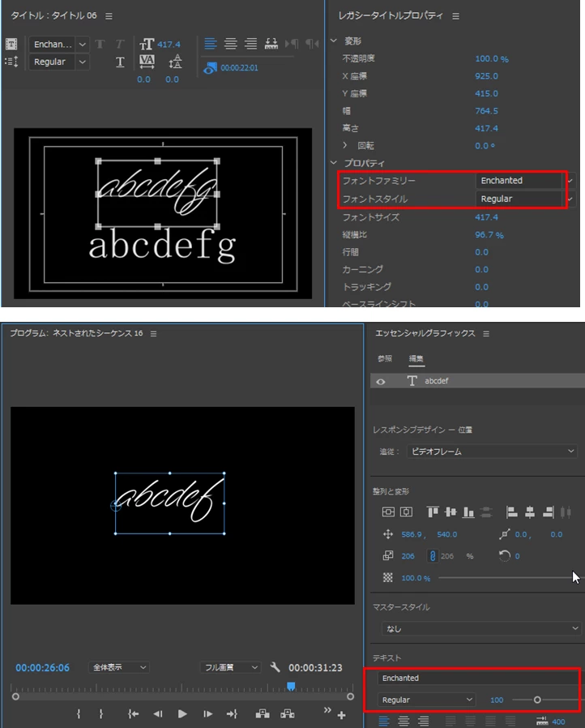Viewport: 585px width, 728px height.
Task: Align title text left
Action: click(211, 44)
